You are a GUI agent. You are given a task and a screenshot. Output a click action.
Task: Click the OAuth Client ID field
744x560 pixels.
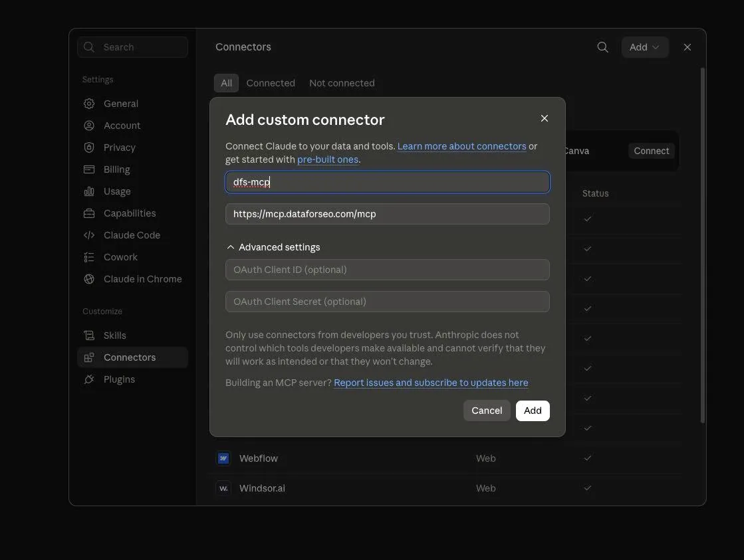[x=387, y=269]
